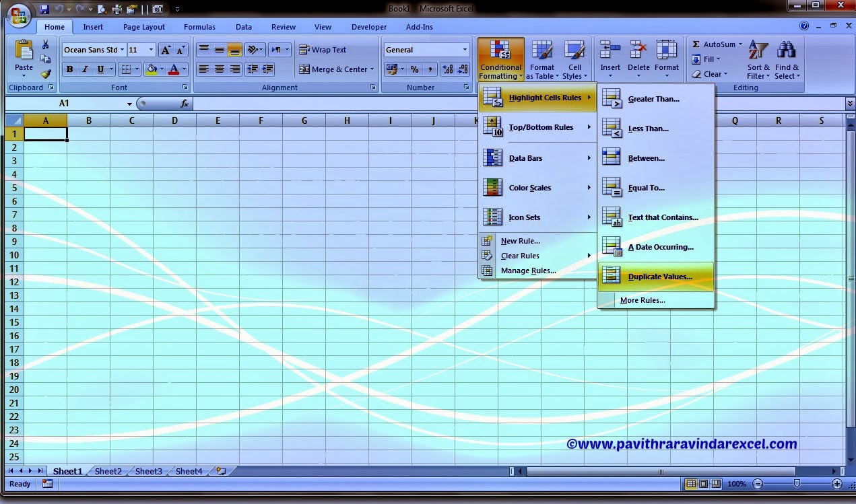Open Fill dropdown
This screenshot has height=504, width=856.
[x=706, y=59]
